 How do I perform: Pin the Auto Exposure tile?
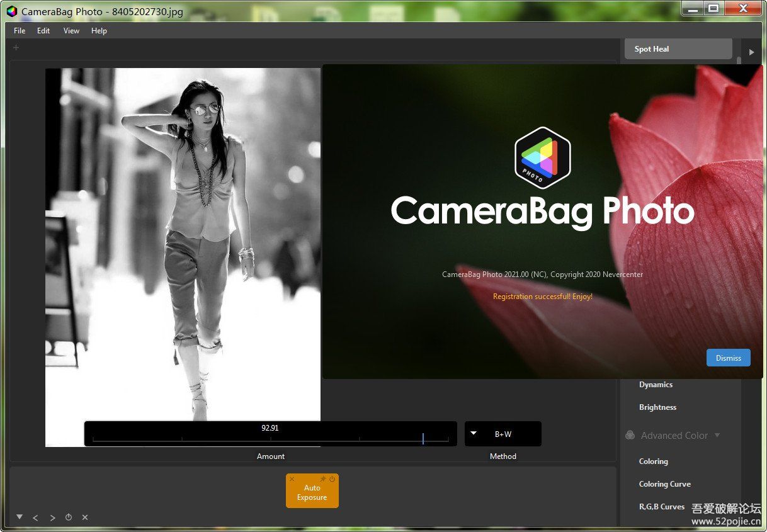coord(323,479)
